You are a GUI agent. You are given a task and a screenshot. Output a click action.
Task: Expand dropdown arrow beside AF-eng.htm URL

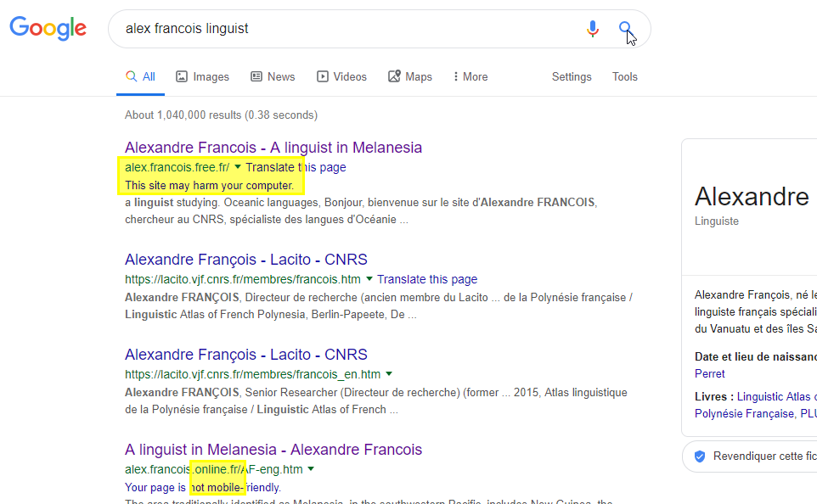pyautogui.click(x=311, y=469)
